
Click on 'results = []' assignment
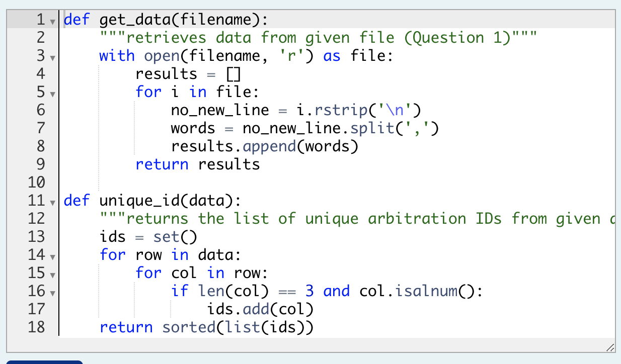[188, 74]
